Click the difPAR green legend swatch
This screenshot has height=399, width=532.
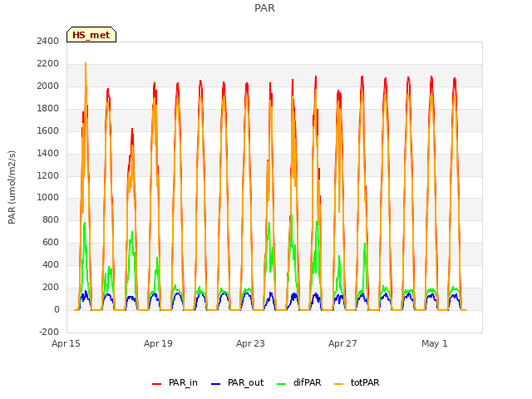point(281,384)
